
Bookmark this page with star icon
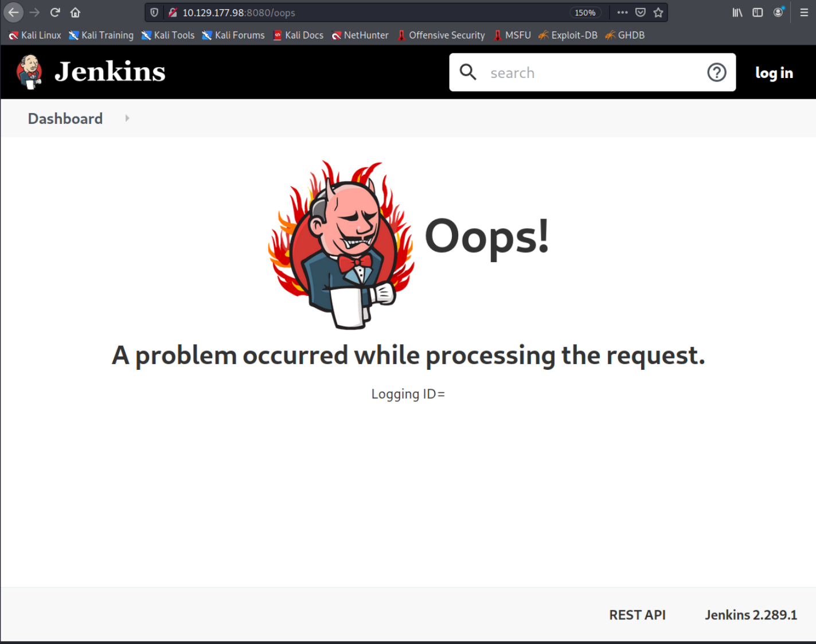point(658,12)
